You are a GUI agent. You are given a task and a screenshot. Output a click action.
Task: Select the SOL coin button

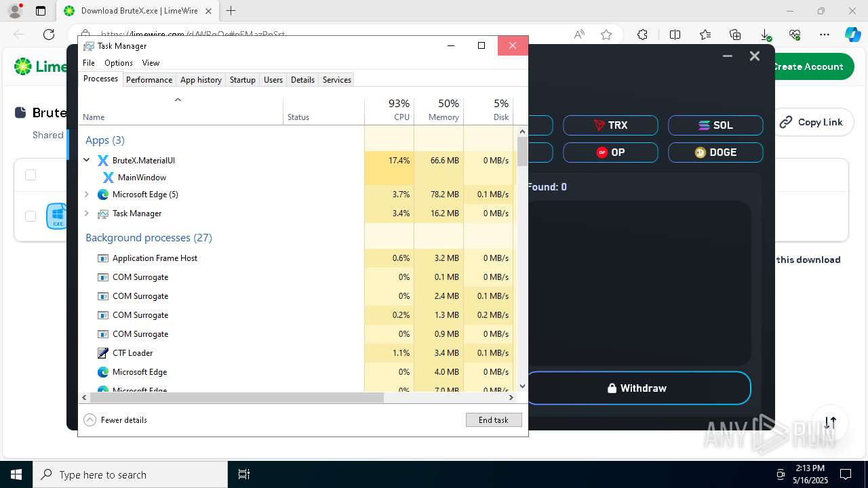(715, 125)
